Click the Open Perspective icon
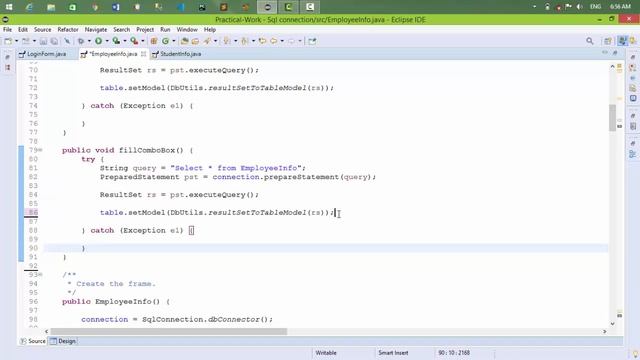 (x=608, y=41)
